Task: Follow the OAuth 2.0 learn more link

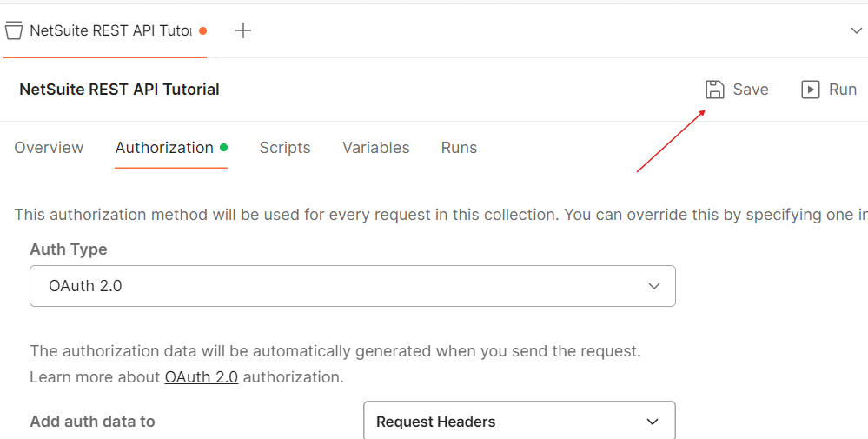Action: click(202, 377)
